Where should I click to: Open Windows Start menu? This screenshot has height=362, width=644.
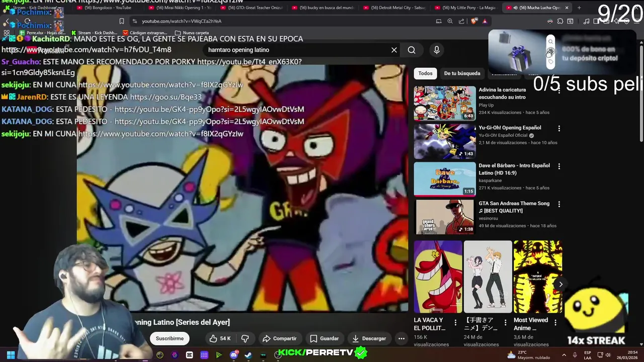pos(11,355)
